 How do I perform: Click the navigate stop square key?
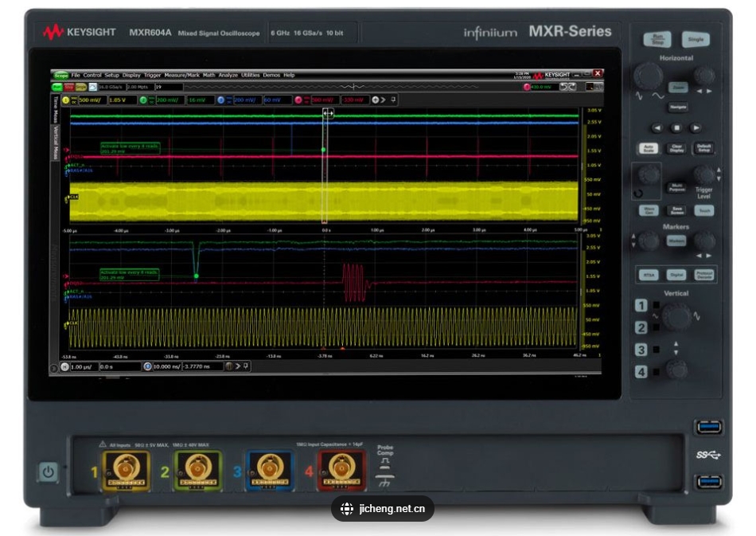676,128
